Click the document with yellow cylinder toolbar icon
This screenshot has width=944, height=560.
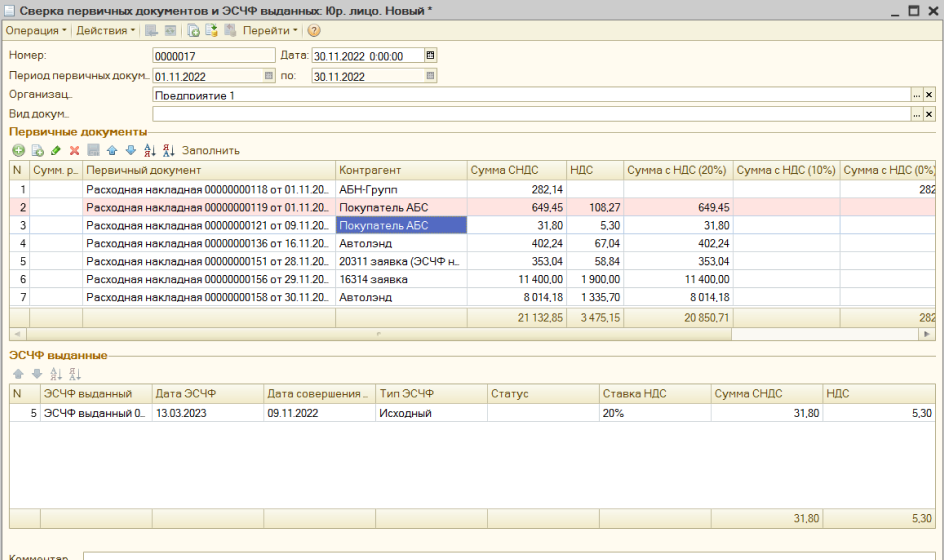(211, 31)
